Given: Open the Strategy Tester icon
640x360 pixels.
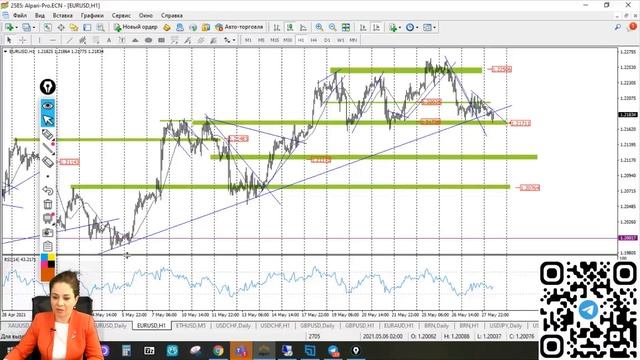Looking at the screenshot, I should pyautogui.click(x=100, y=27).
